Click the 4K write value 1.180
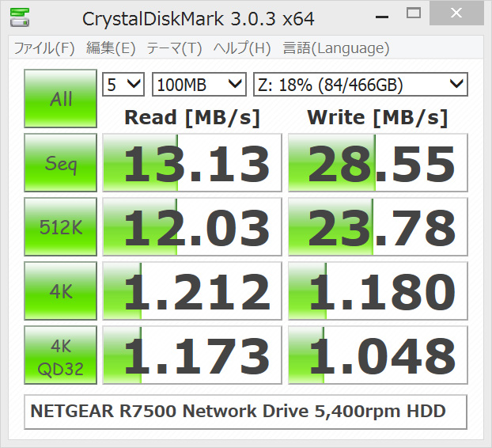This screenshot has width=492, height=448. pos(378,291)
